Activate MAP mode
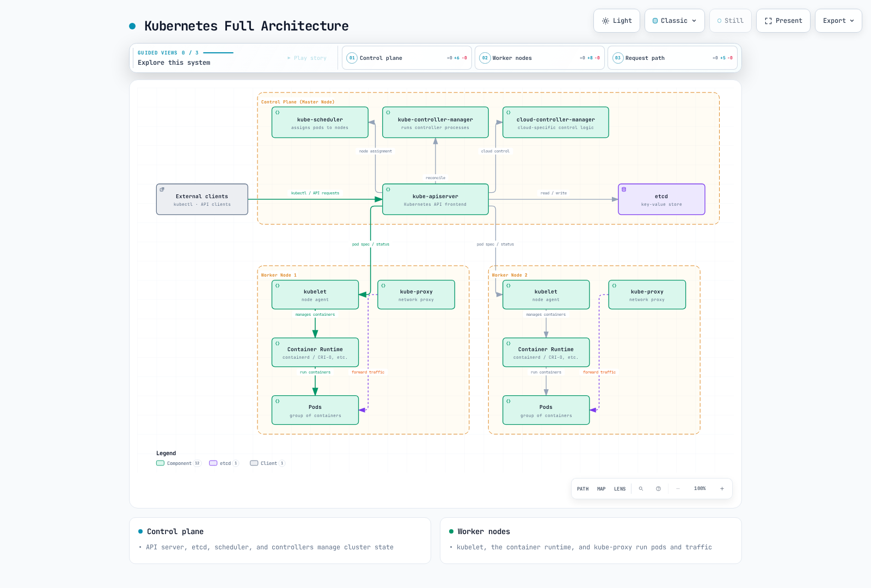The height and width of the screenshot is (588, 871). (601, 489)
